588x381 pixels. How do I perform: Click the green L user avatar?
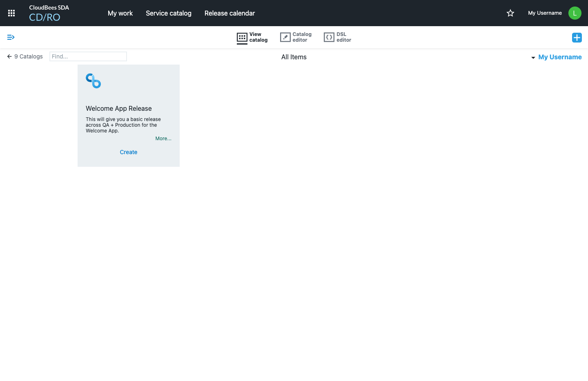[x=575, y=13]
